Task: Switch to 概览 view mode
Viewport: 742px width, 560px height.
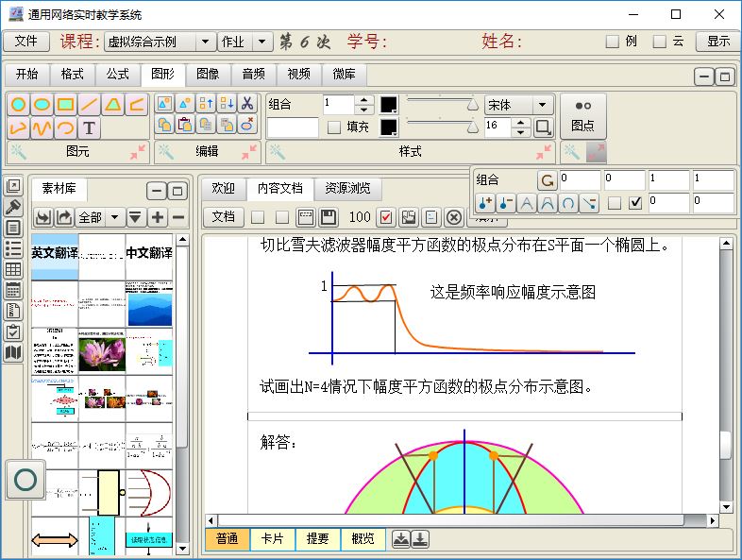Action: pyautogui.click(x=363, y=539)
